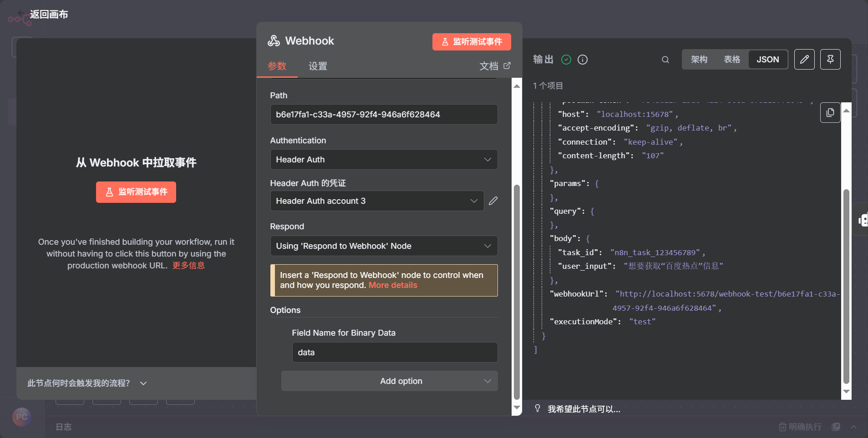Screen dimensions: 868x438
Task: Click the output info icon
Action: tap(583, 60)
